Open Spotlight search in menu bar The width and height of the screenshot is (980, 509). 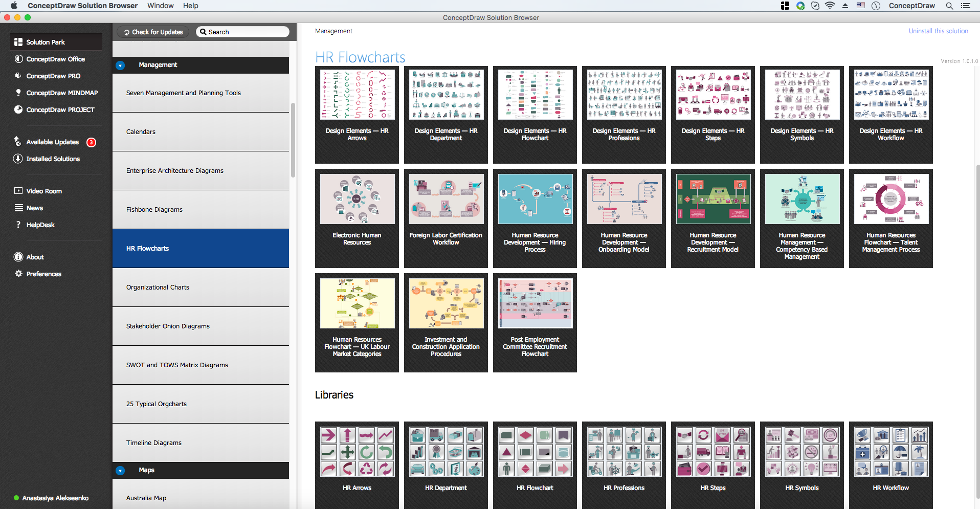click(949, 6)
